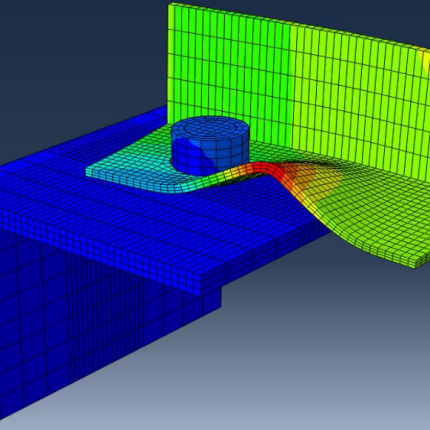Select the stepped end face of the blue beam
The width and height of the screenshot is (430, 430).
point(210,293)
